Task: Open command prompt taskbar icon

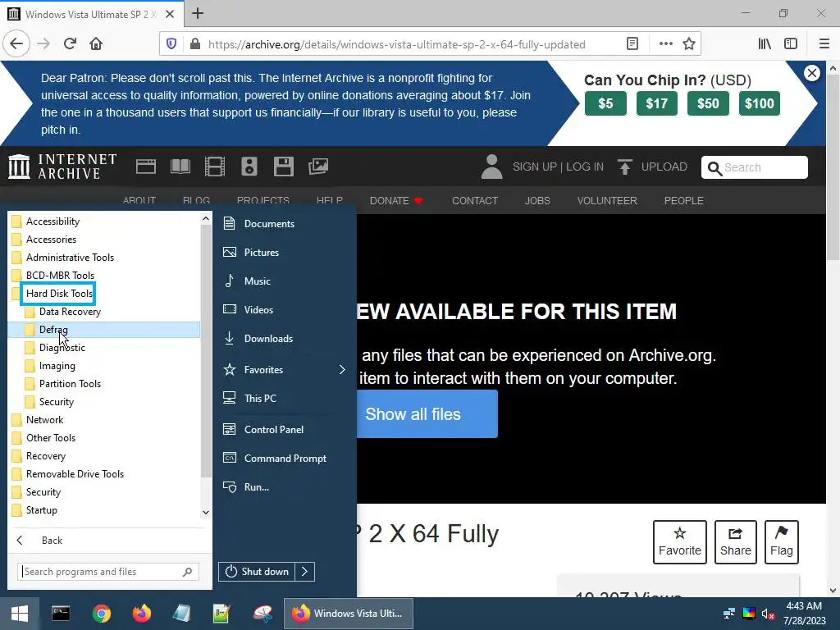Action: pos(61,614)
